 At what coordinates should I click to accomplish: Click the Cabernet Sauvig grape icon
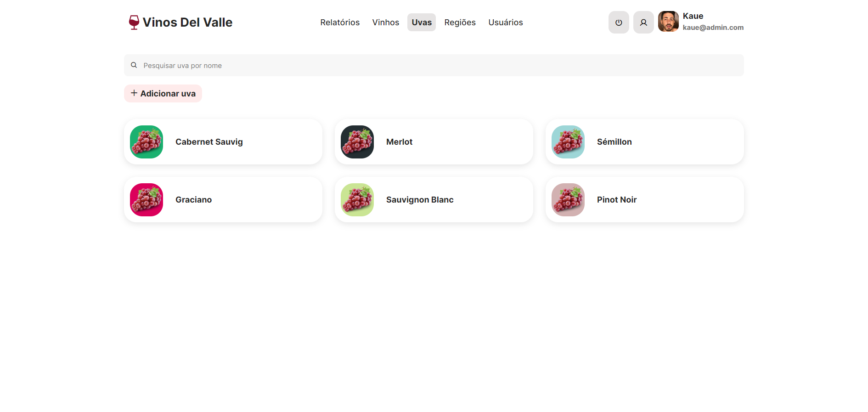[x=147, y=142]
